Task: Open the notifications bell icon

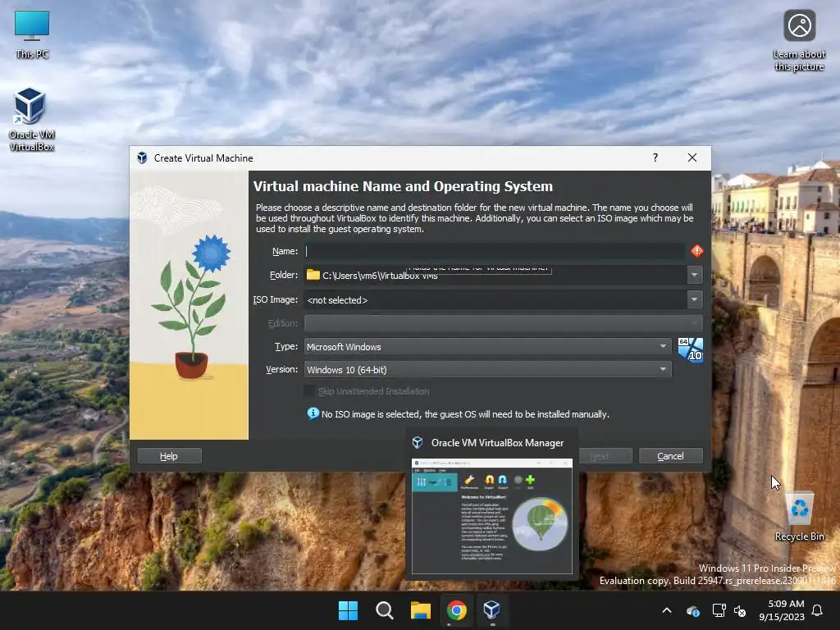Action: 818,610
